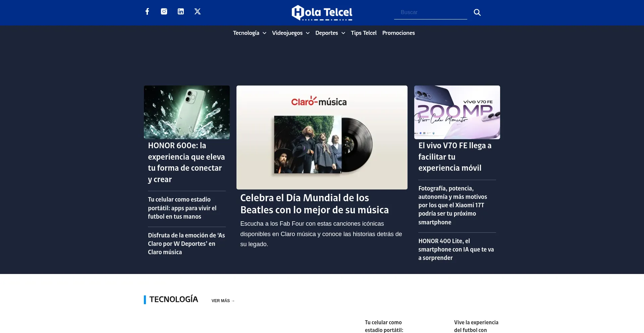The height and width of the screenshot is (333, 644).
Task: Open the Instagram social icon
Action: 164,11
